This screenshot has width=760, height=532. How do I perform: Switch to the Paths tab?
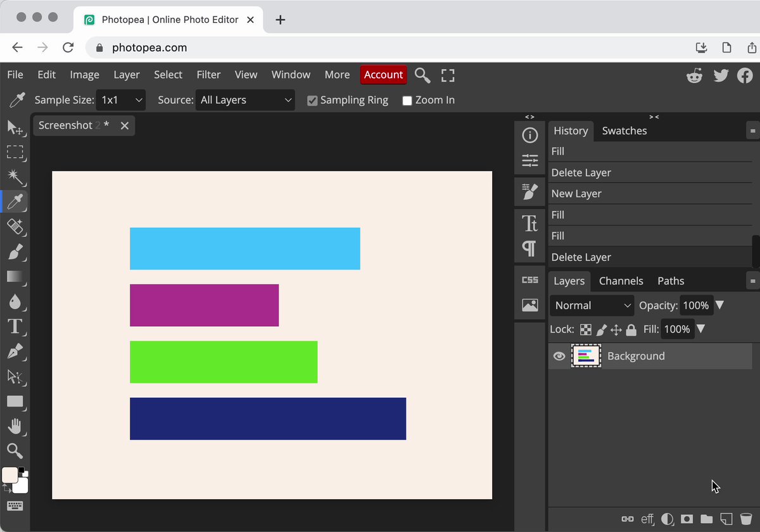[x=671, y=281]
